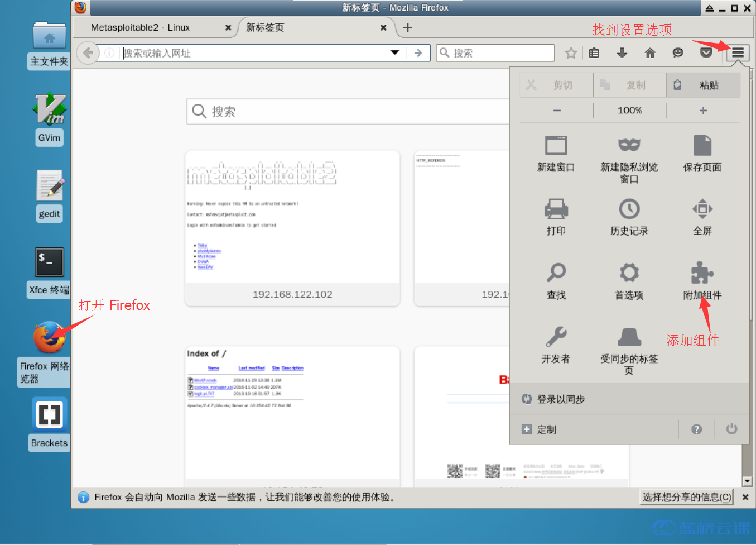This screenshot has height=545, width=756.
Task: Click the site info icon in URL bar
Action: click(x=109, y=53)
